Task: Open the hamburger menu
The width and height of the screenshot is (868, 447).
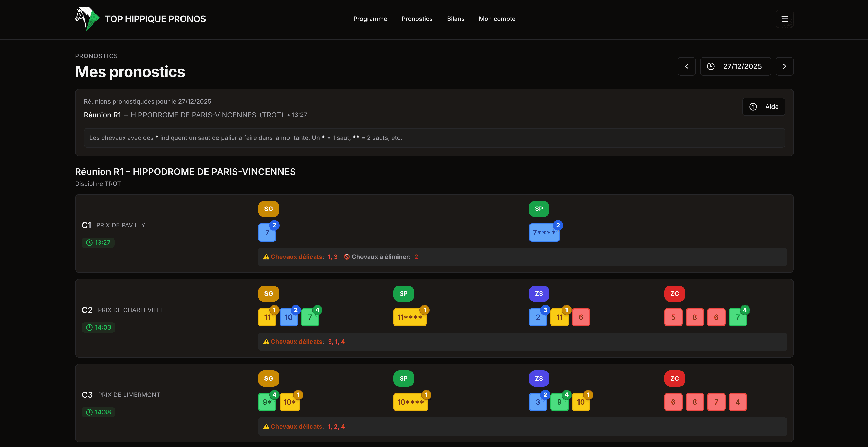Action: (x=785, y=19)
